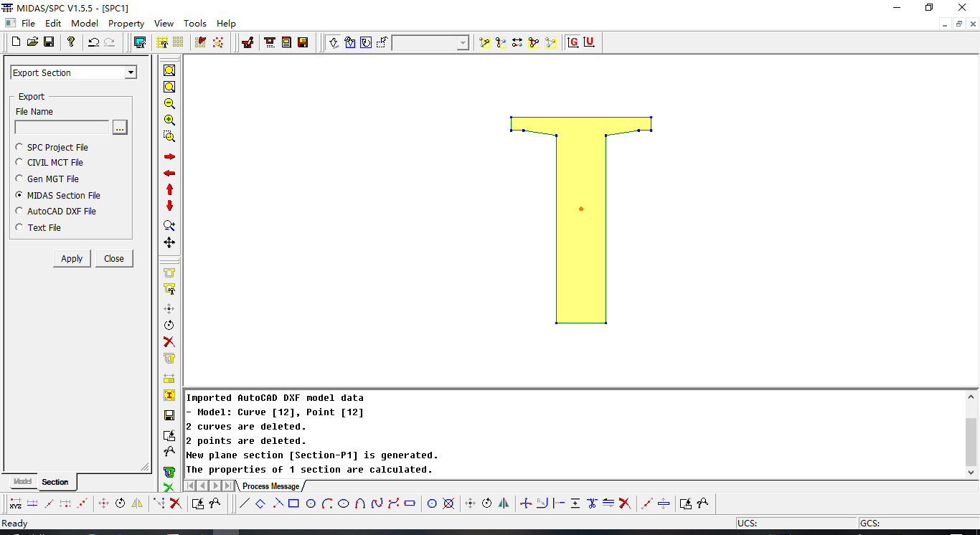The image size is (980, 535).
Task: Pan view right with red arrow
Action: [169, 157]
